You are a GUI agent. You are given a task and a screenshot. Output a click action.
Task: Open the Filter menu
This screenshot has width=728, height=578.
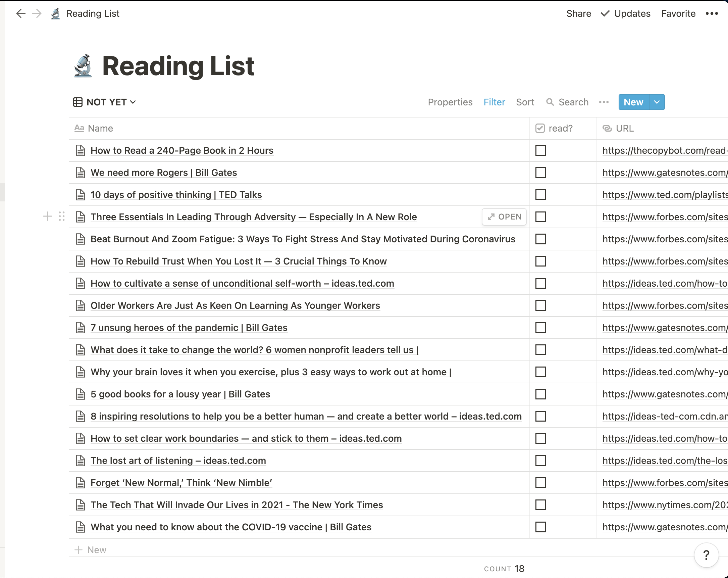pos(495,102)
